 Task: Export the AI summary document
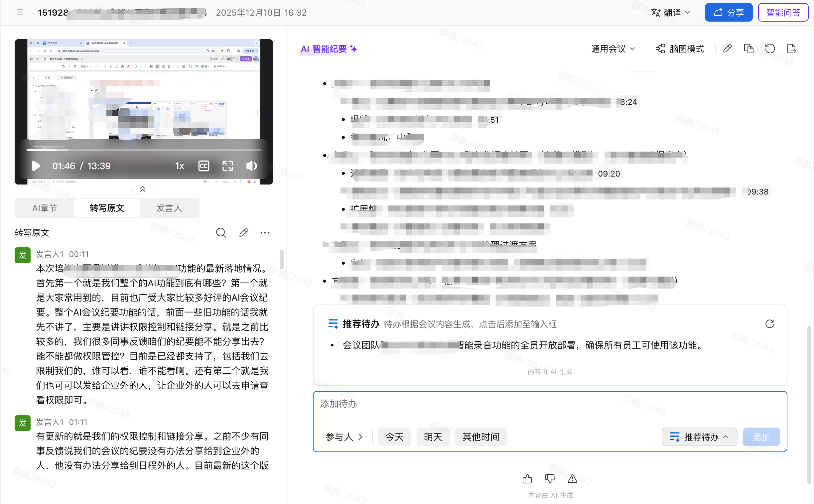tap(791, 49)
